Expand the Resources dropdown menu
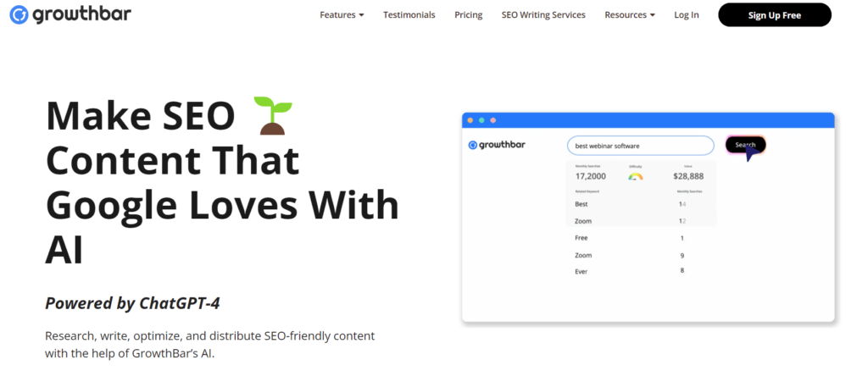The width and height of the screenshot is (868, 371). [630, 15]
